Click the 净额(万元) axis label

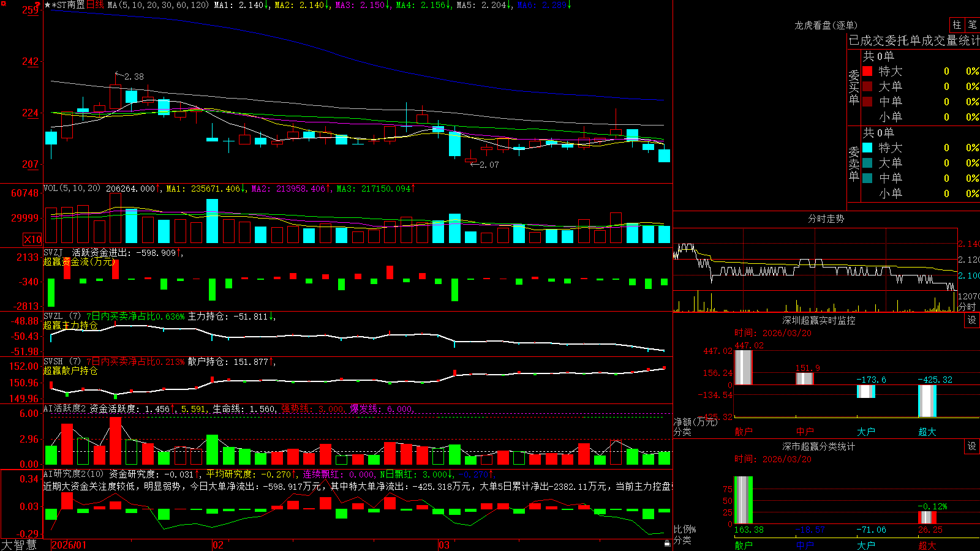(696, 422)
